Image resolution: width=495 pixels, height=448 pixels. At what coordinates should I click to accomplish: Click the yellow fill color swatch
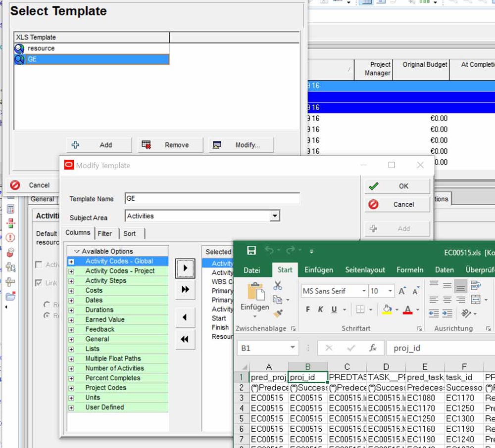387,310
